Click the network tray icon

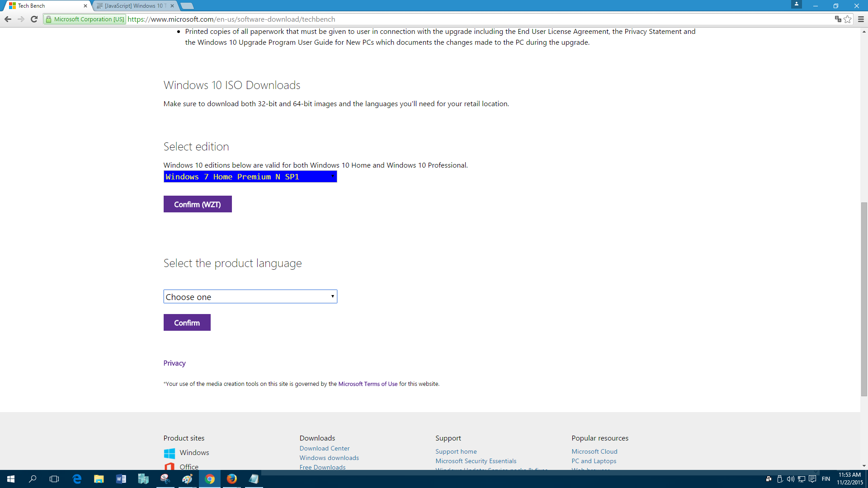click(x=801, y=479)
